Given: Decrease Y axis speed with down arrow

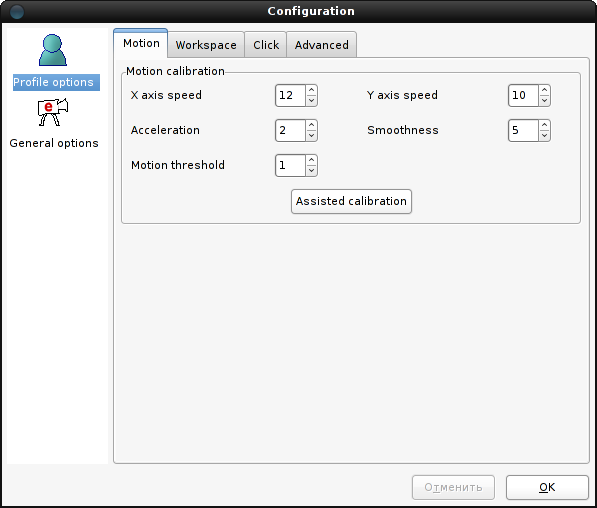Looking at the screenshot, I should coord(544,101).
